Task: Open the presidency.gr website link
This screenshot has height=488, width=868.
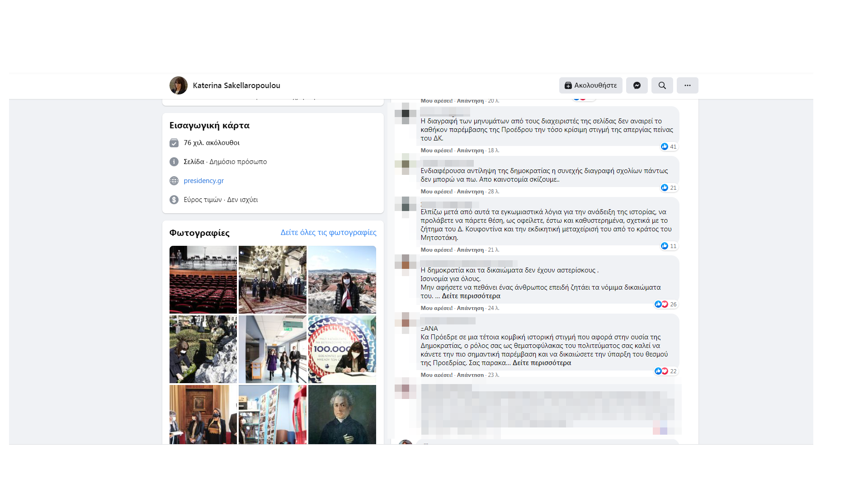Action: coord(203,181)
